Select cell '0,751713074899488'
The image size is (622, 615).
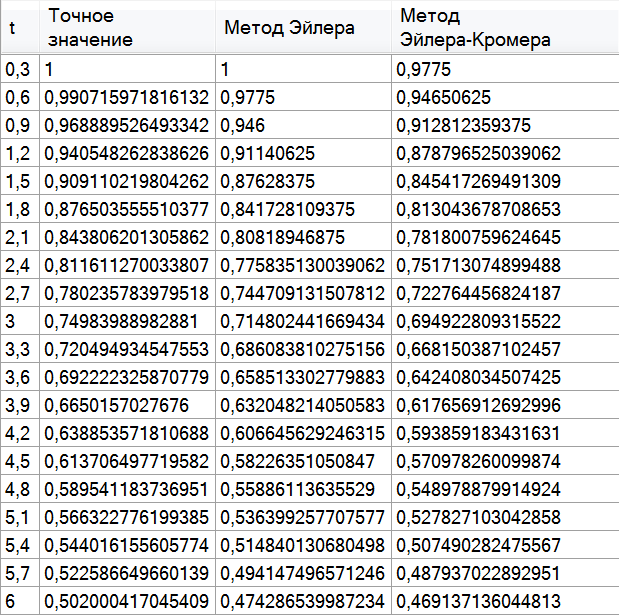pos(506,265)
